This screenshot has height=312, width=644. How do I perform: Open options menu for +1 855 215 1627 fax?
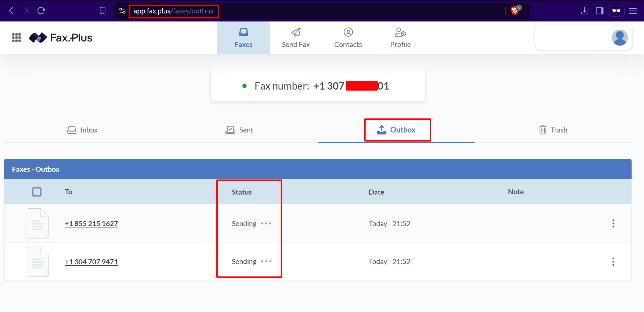coord(613,223)
